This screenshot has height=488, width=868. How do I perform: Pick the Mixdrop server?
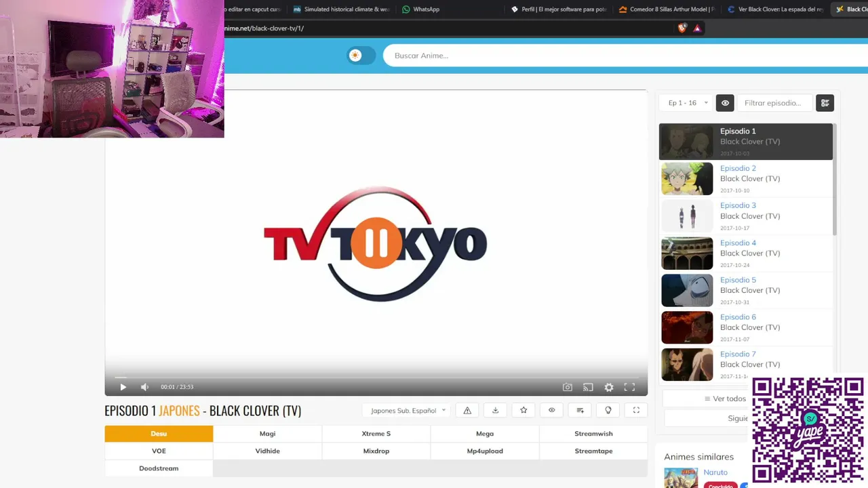click(376, 451)
